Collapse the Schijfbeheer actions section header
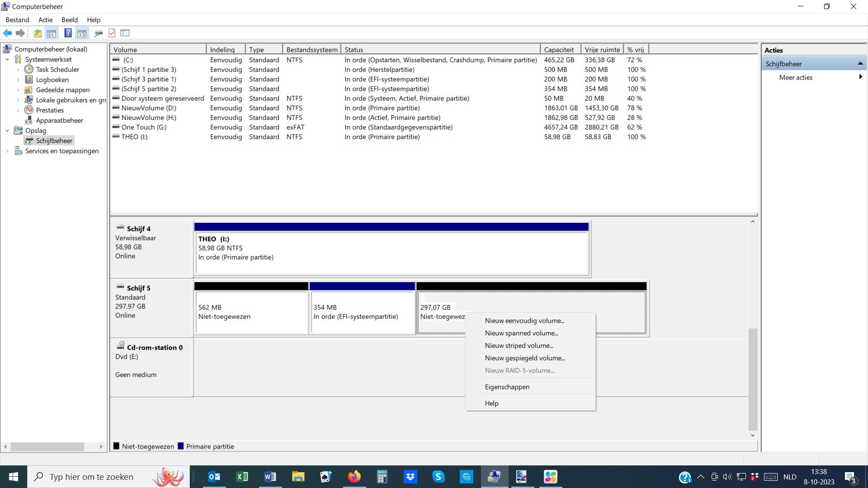Viewport: 868px width, 488px height. (860, 64)
